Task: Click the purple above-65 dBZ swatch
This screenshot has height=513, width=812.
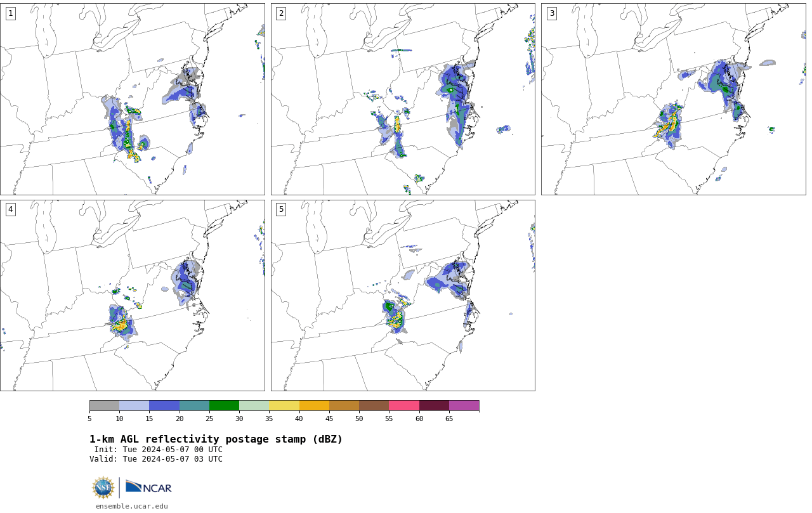Action: click(x=464, y=406)
